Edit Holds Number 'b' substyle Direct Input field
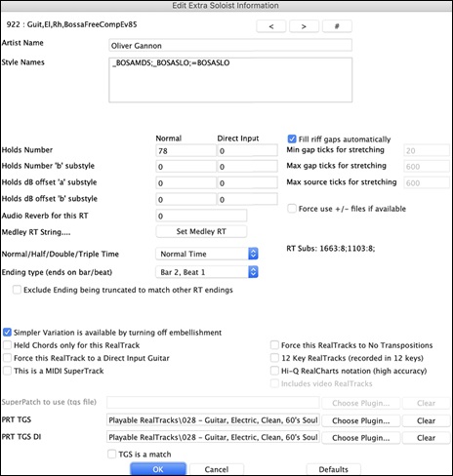Screen dimensions: 453x476 [x=247, y=167]
